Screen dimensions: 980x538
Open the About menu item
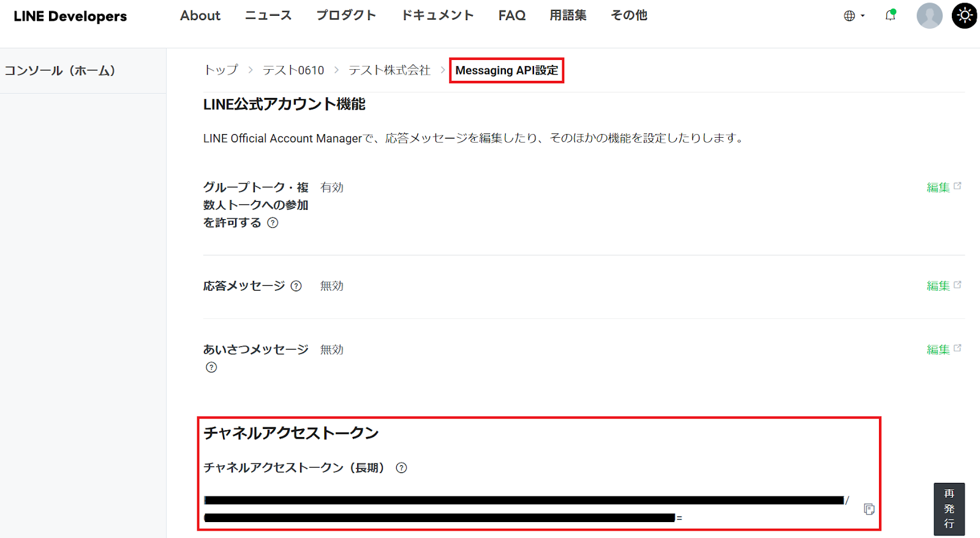(x=200, y=15)
